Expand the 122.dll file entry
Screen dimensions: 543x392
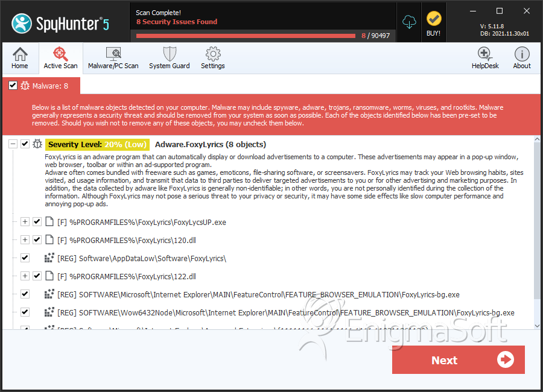[25, 276]
